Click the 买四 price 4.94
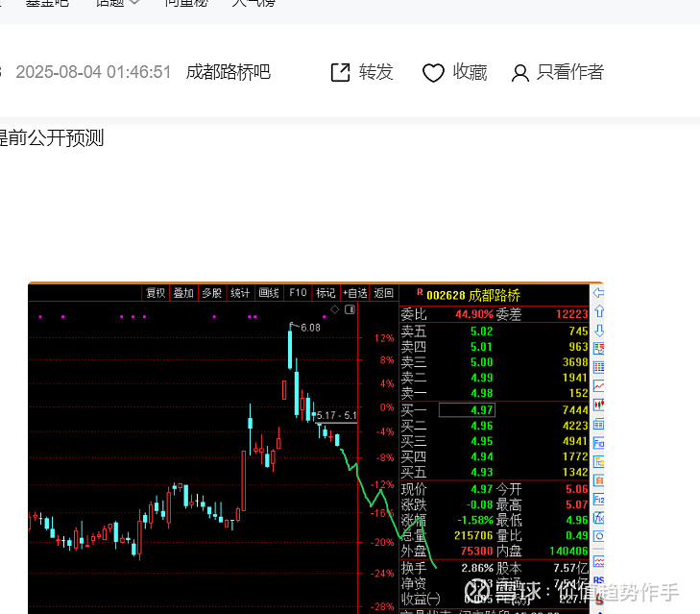Screen dimensions: 700x614 pyautogui.click(x=482, y=456)
